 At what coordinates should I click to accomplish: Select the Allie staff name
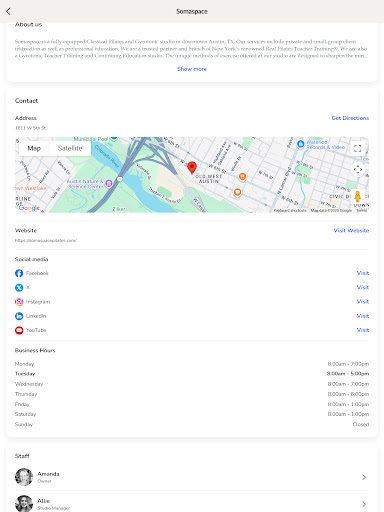[x=44, y=501]
